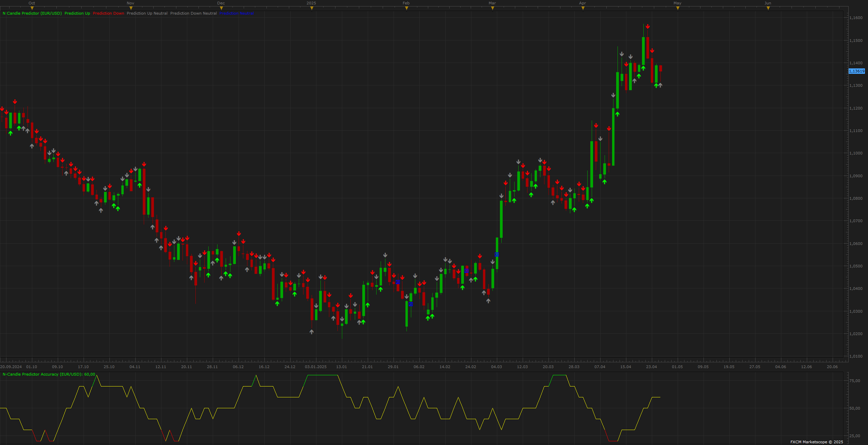Select the N Candle Predictor (EUR/USD) indicator label
Viewport: 868px width, 445px height.
[x=32, y=13]
